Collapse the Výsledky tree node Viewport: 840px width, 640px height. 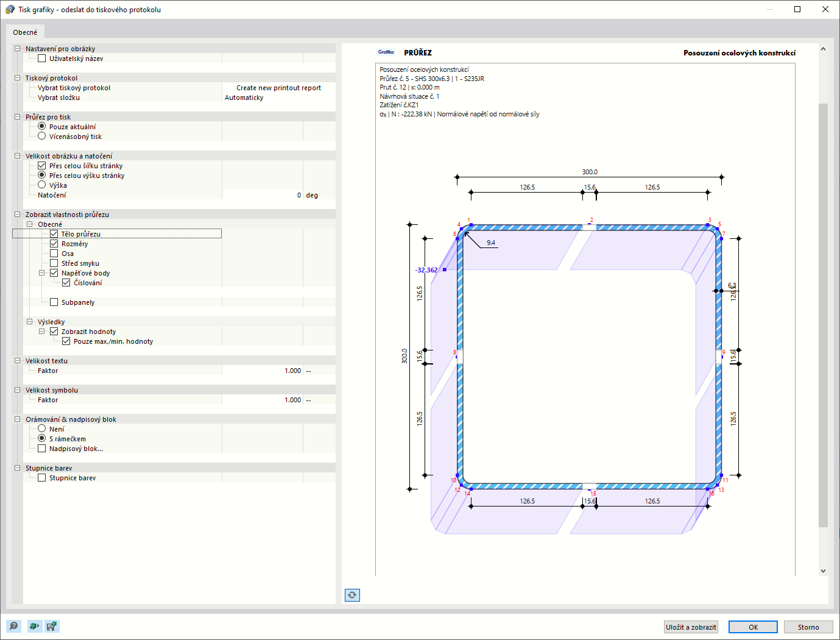(30, 322)
